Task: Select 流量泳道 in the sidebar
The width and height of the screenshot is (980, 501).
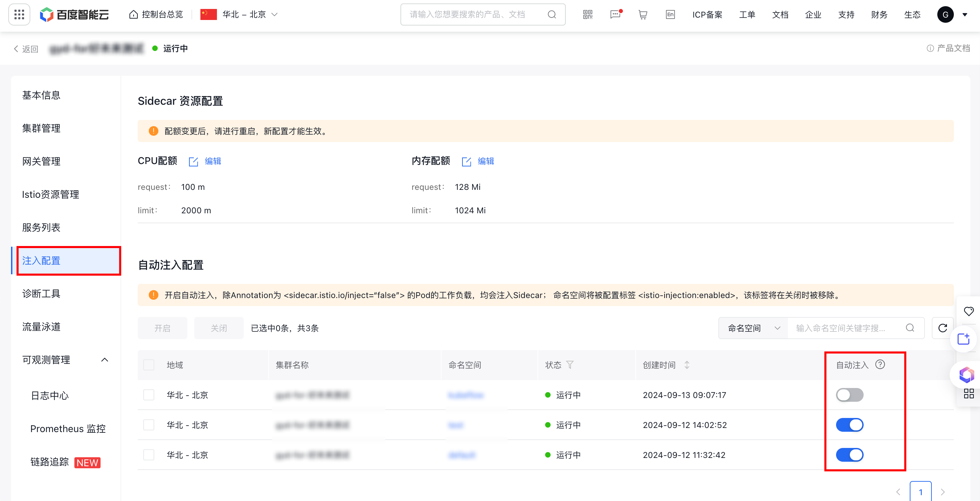Action: pos(41,327)
